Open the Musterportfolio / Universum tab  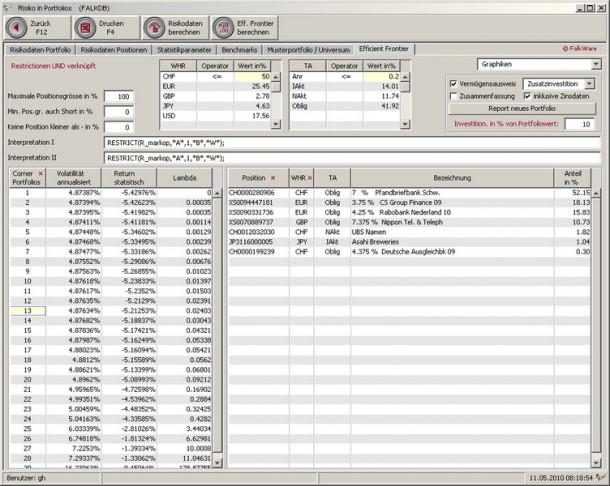point(310,48)
